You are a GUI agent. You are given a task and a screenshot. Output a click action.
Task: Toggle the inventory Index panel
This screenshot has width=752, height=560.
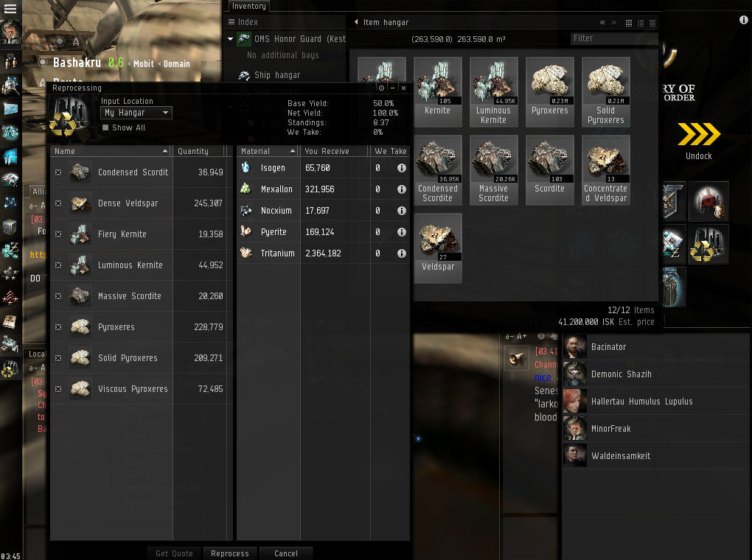(x=243, y=22)
